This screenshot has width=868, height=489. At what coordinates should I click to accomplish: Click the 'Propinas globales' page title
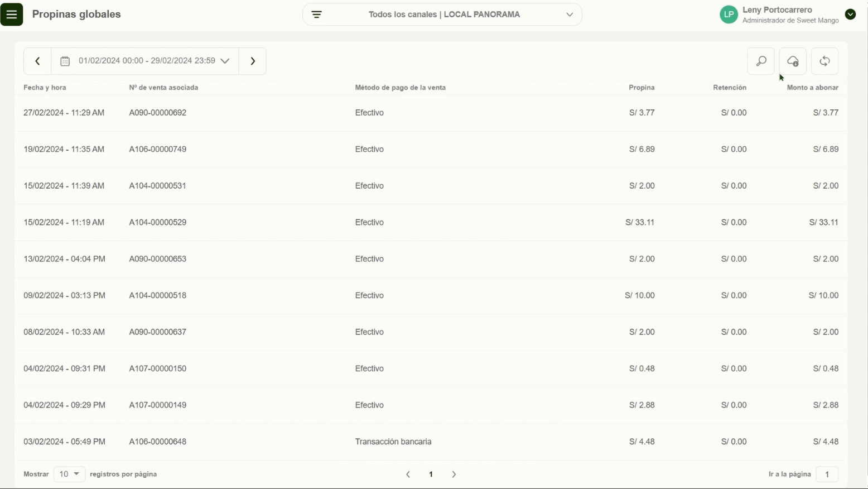(x=76, y=15)
